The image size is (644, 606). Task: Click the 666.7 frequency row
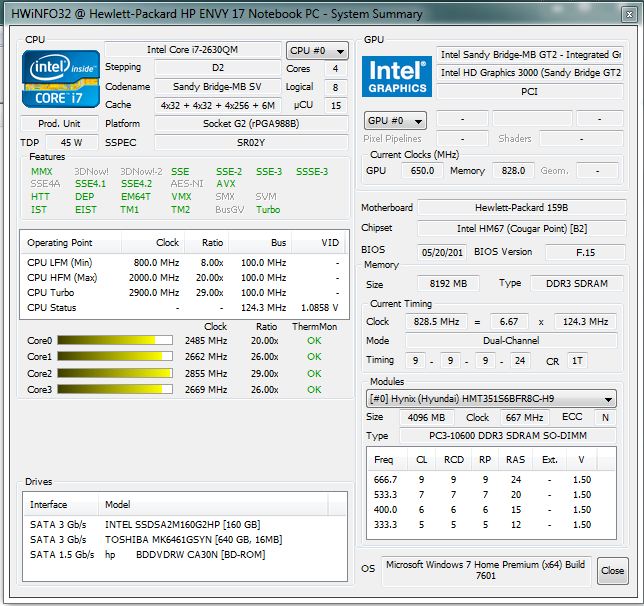tap(491, 479)
